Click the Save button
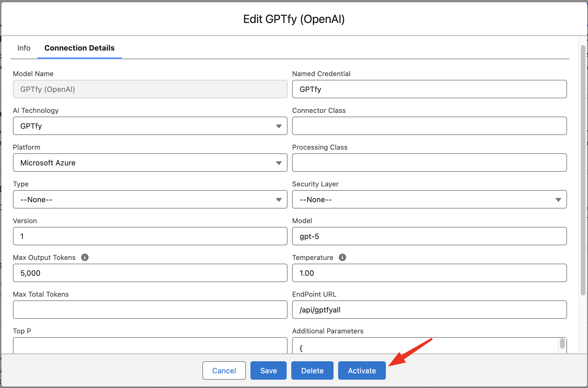 pyautogui.click(x=268, y=370)
